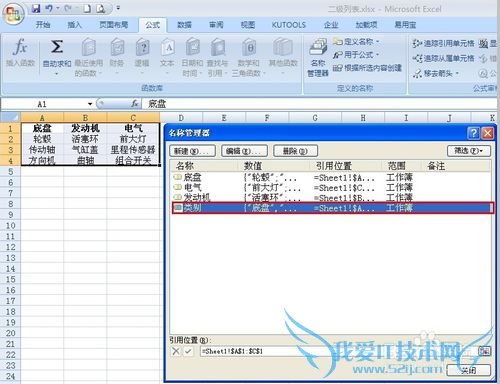Open print preview from quick access toolbar
500x384 pixels.
click(x=101, y=8)
